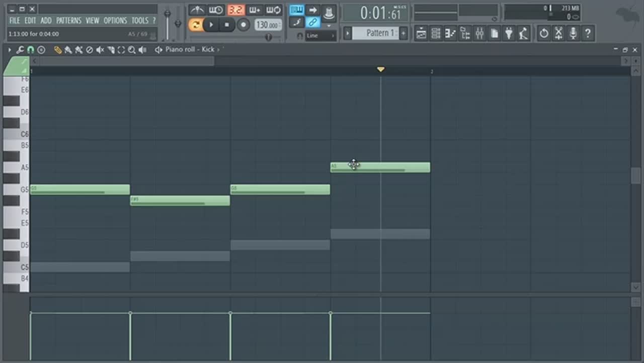Open the PATTERNS menu

[68, 21]
